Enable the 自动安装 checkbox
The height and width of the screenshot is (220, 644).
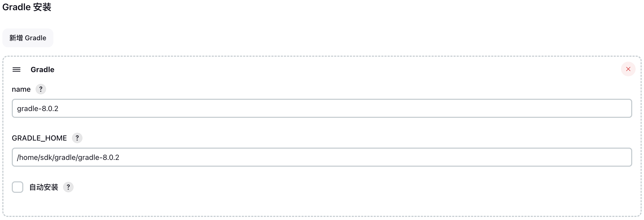[x=18, y=187]
